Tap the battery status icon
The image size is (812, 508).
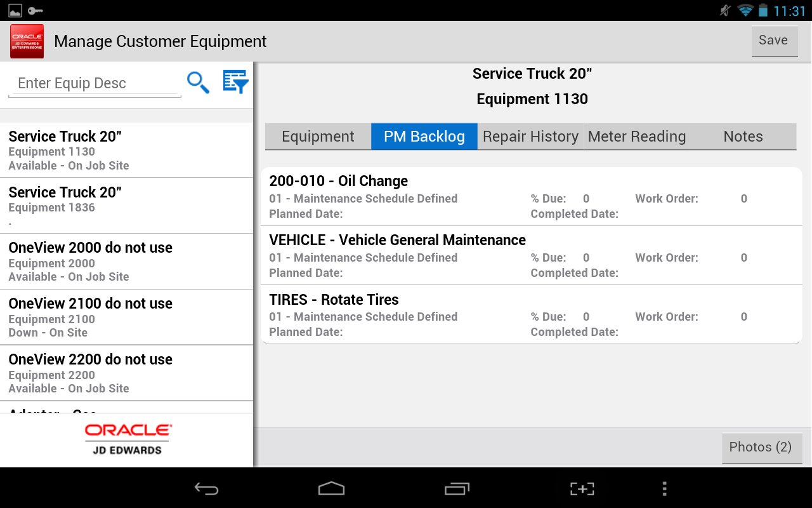click(763, 10)
